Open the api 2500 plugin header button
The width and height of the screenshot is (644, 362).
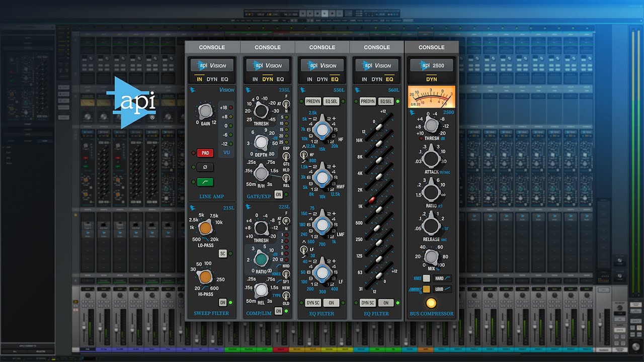coord(431,65)
